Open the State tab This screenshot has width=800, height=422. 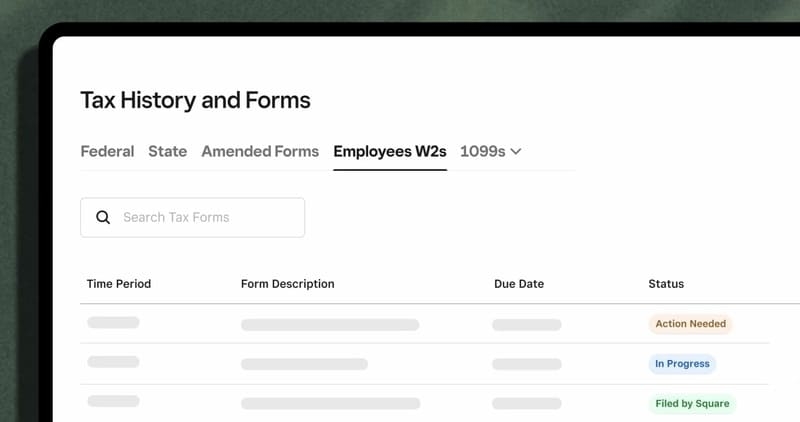[167, 152]
